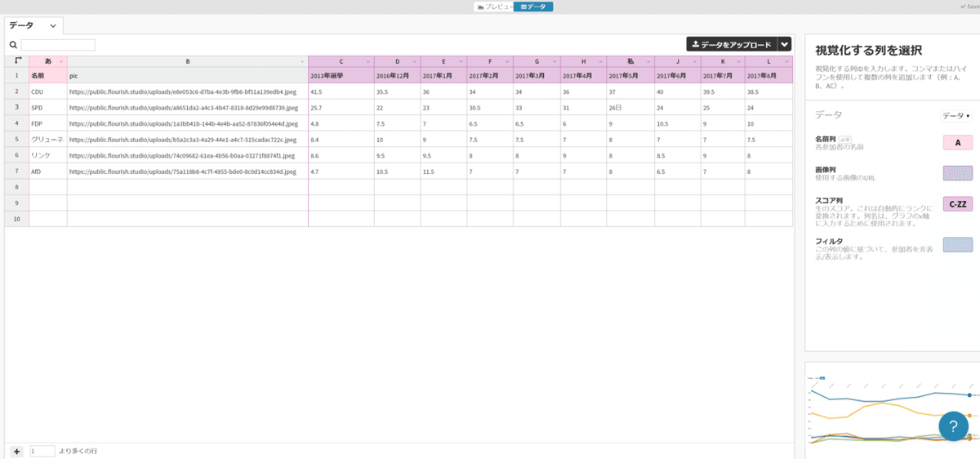This screenshot has height=459, width=980.
Task: Switch to the blue データ view tab
Action: click(533, 6)
